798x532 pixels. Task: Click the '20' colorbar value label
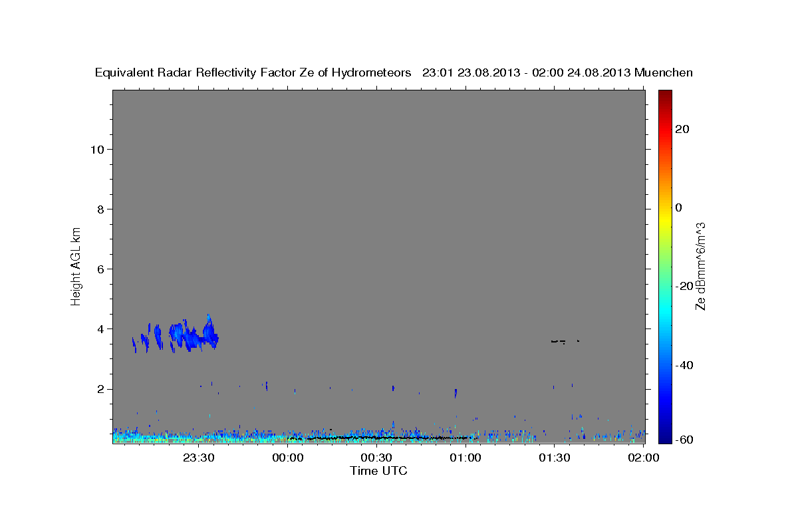click(684, 129)
